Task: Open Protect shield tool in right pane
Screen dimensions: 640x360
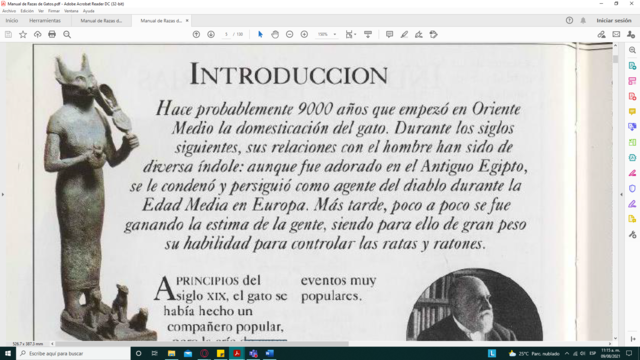Action: point(632,188)
